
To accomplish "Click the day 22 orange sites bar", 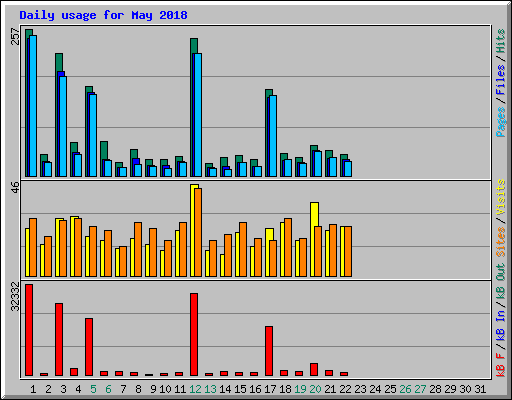I will pyautogui.click(x=348, y=252).
